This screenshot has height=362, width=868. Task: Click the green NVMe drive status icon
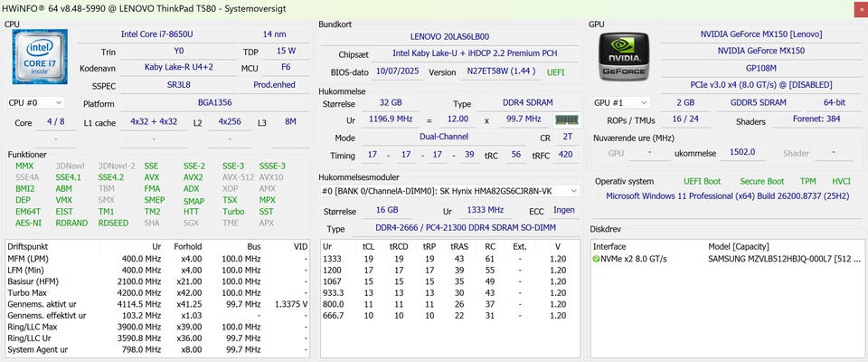click(596, 259)
